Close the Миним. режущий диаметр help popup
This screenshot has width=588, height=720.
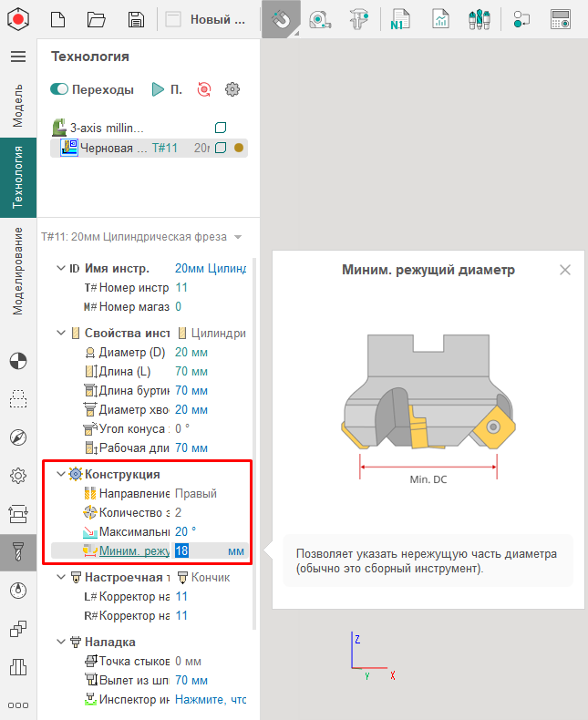(x=565, y=270)
